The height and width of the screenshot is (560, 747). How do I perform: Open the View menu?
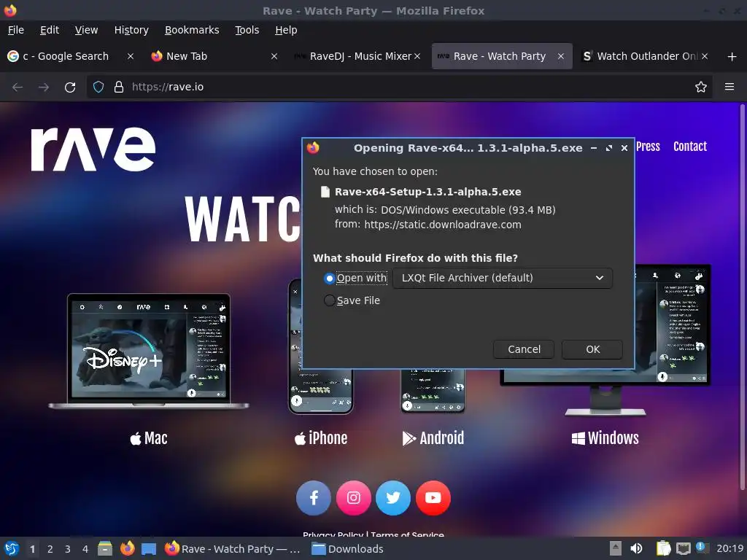tap(86, 30)
